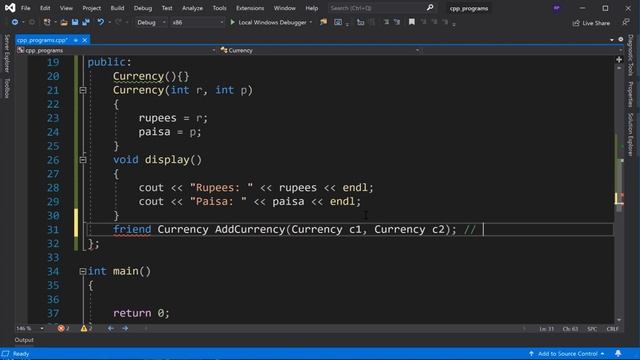Image resolution: width=640 pixels, height=360 pixels.
Task: Go to the previous issue with the left arrow
Action: point(111,328)
